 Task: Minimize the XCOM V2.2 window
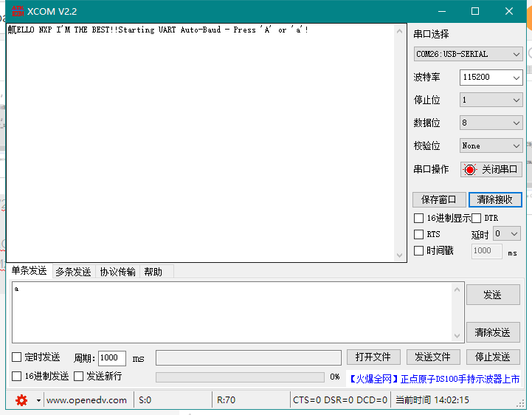(x=442, y=11)
